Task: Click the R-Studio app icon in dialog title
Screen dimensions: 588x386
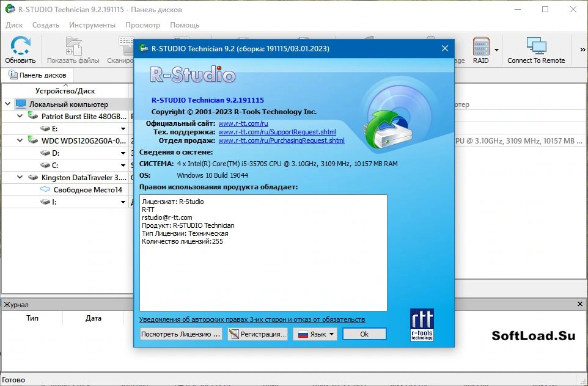Action: 143,48
